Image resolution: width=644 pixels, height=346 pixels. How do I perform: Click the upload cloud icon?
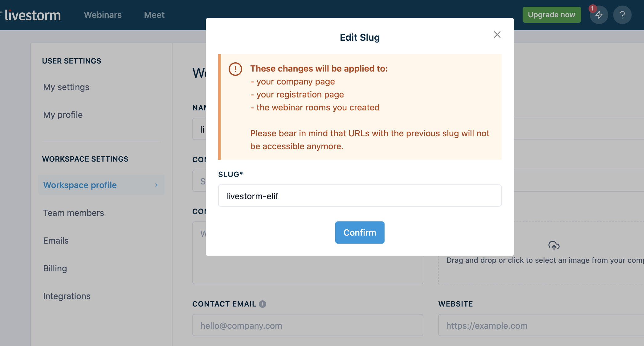coord(554,245)
